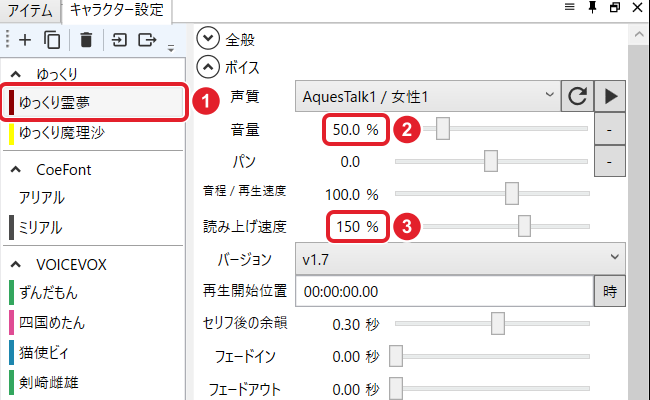Click the 時 button beside start position
This screenshot has width=650, height=400.
tap(610, 291)
